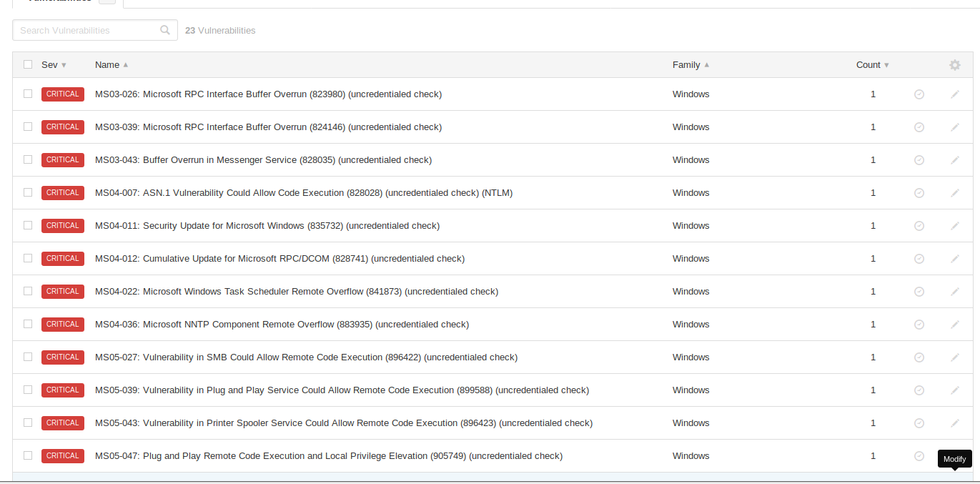Check the box for MS05-047 row
This screenshot has width=980, height=484.
pyautogui.click(x=28, y=455)
